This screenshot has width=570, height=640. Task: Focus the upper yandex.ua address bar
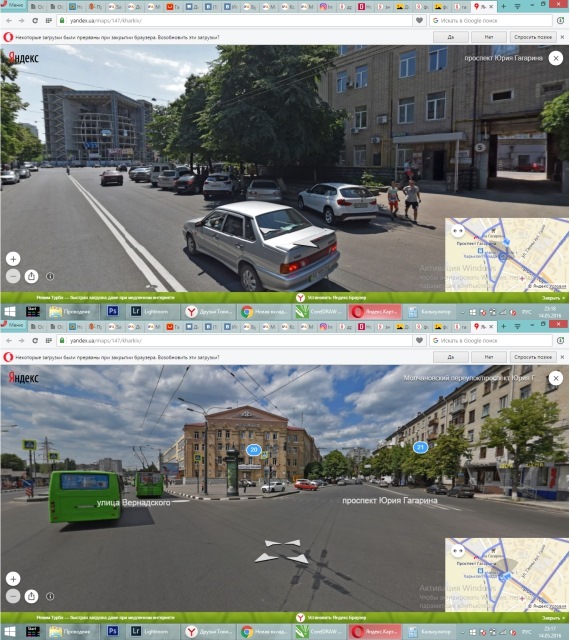(235, 20)
